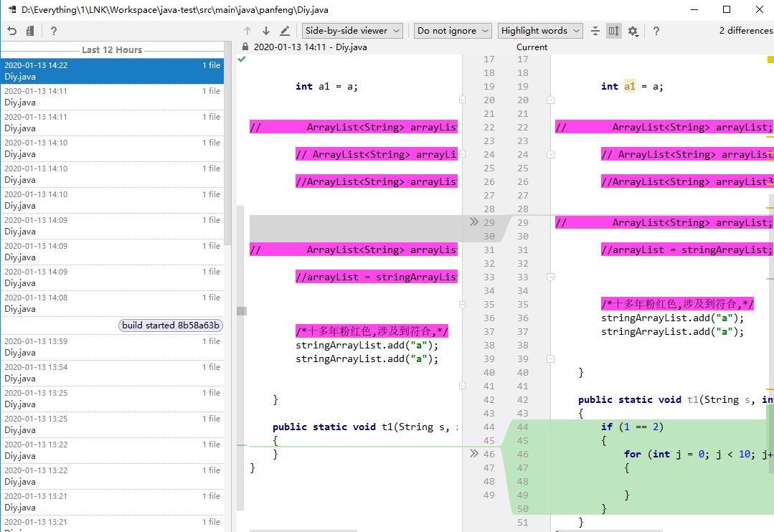This screenshot has height=532, width=774.
Task: Accept change arrows at line 29
Action: pyautogui.click(x=474, y=222)
